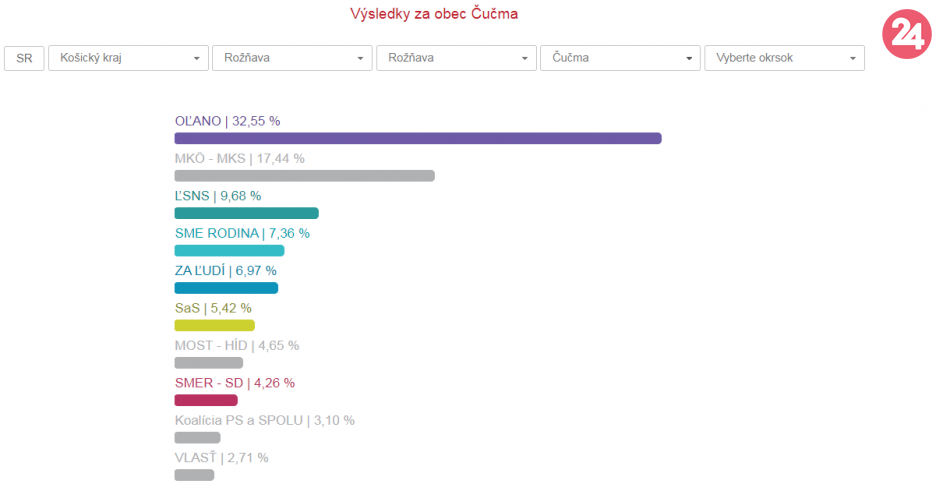Screen dimensions: 950x484
Task: Click the gray MKÖ - MKS bar
Action: tap(304, 176)
